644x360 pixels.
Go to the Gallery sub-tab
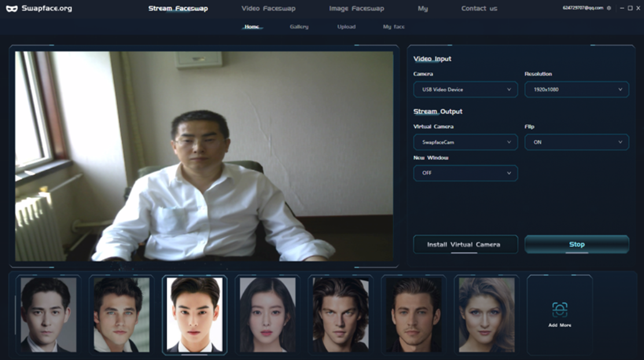click(x=299, y=27)
